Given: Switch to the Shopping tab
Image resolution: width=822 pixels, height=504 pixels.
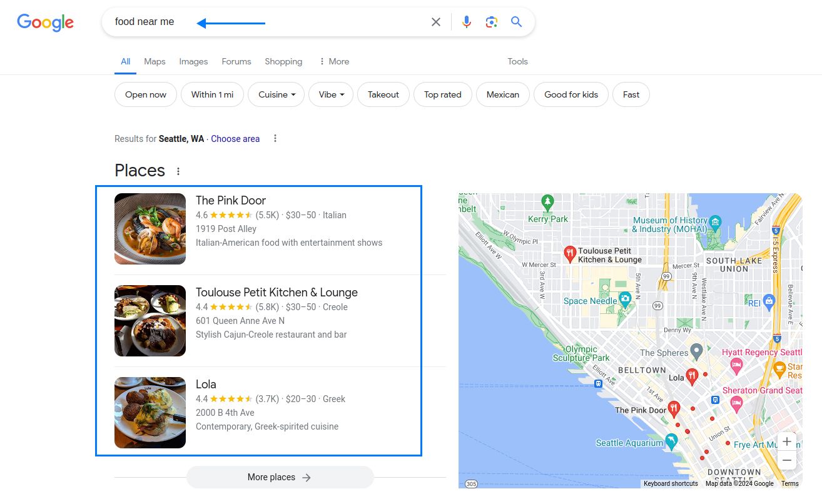Looking at the screenshot, I should tap(283, 61).
